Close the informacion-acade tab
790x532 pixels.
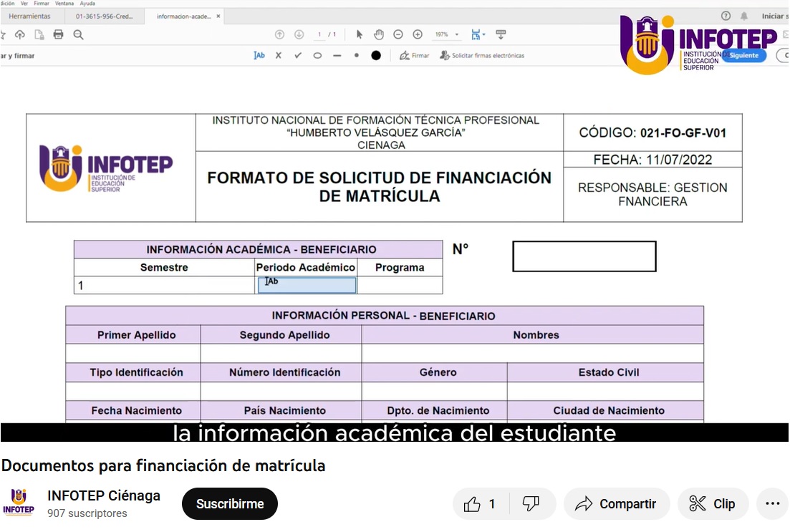[218, 16]
